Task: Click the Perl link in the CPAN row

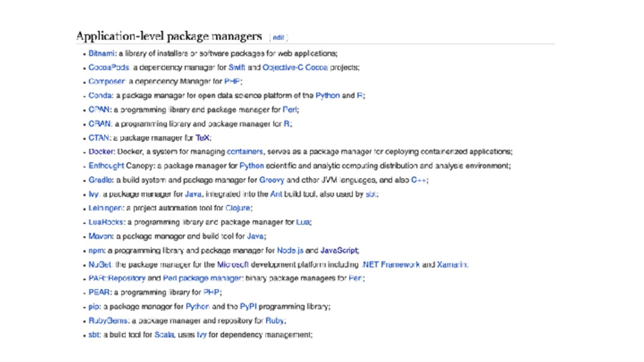Action: pos(290,109)
